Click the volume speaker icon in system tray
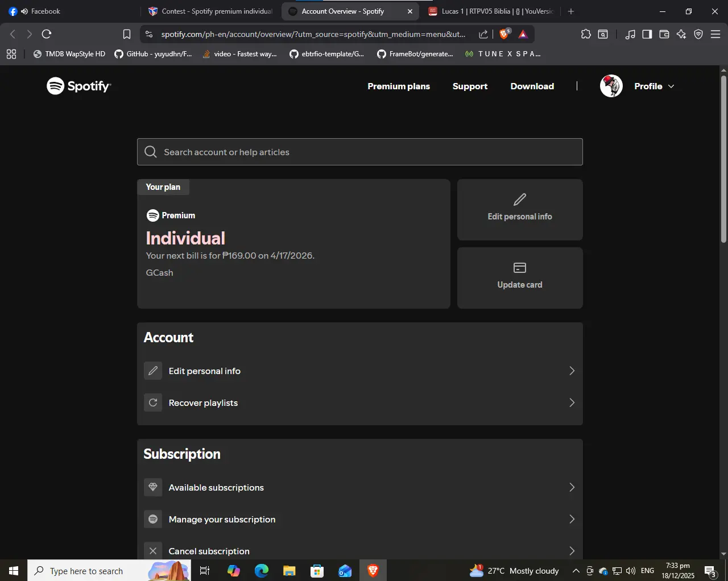Viewport: 728px width, 581px height. (631, 571)
